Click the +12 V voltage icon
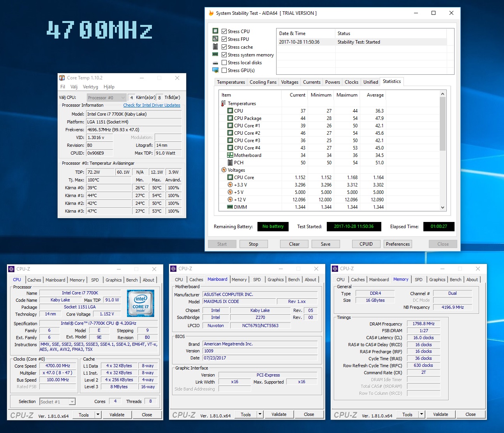 230,200
